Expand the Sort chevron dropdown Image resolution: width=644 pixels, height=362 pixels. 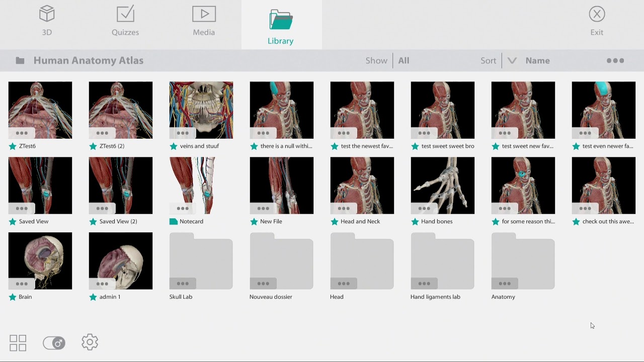[512, 61]
